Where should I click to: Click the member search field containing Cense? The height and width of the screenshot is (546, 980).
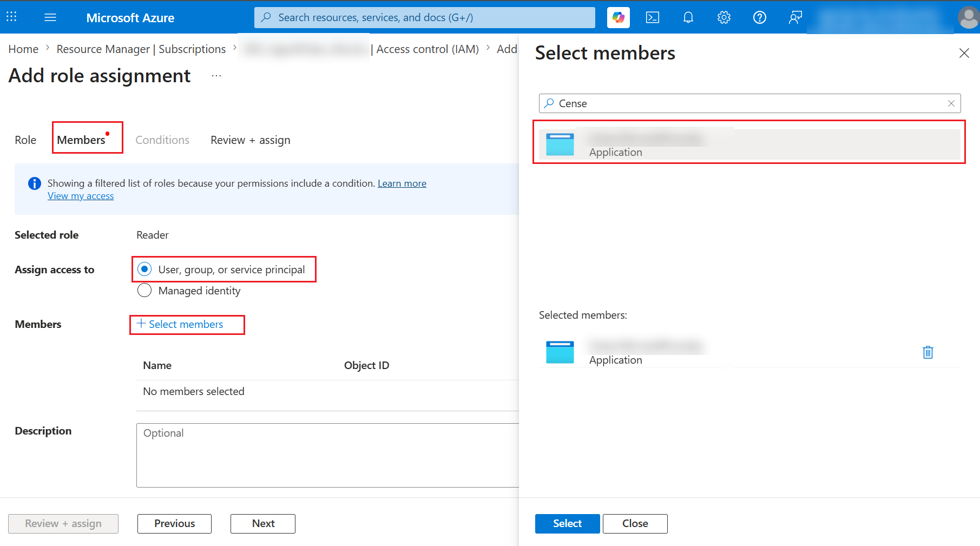click(749, 103)
